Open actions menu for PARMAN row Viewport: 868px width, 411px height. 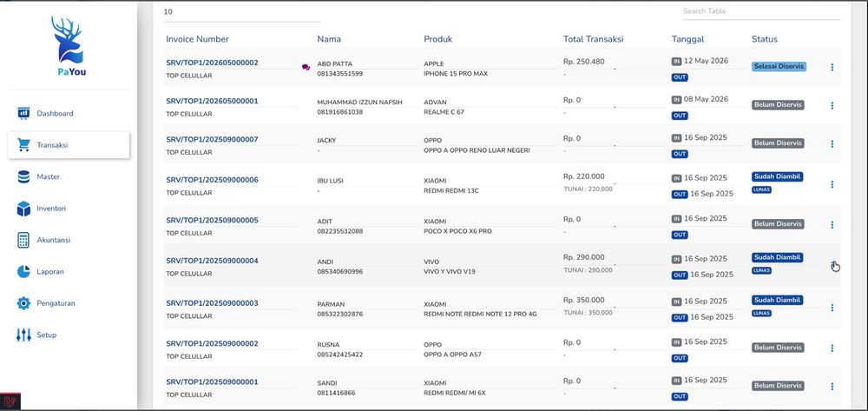coord(832,308)
